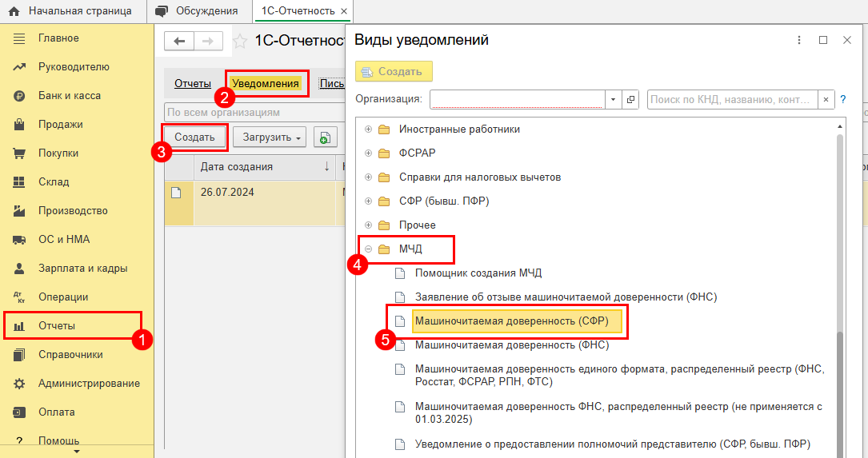Click the green plus document icon
Image resolution: width=868 pixels, height=458 pixels.
tap(326, 137)
